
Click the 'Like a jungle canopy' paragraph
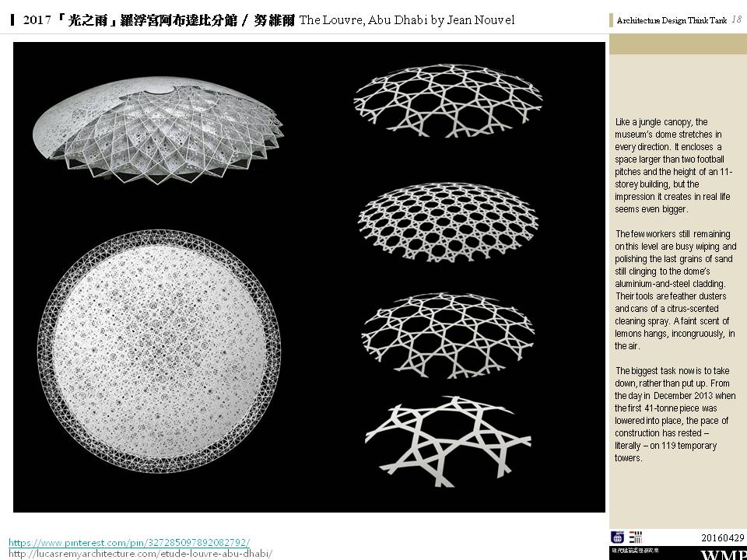674,166
